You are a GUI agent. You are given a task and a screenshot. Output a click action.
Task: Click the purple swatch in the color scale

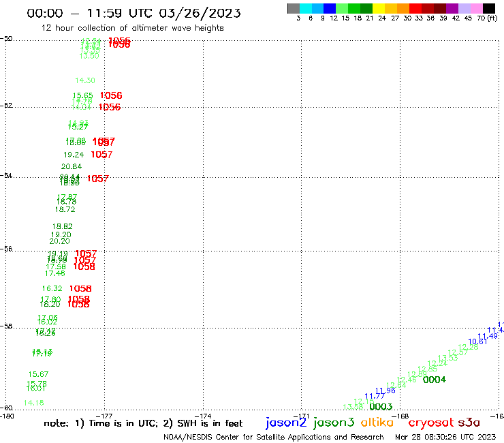click(452, 9)
